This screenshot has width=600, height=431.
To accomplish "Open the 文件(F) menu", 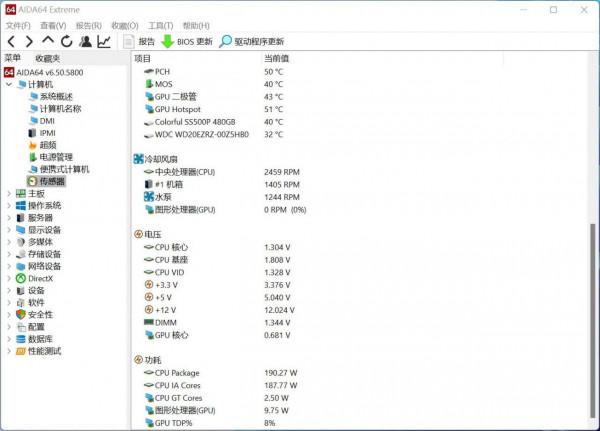I will click(x=18, y=26).
